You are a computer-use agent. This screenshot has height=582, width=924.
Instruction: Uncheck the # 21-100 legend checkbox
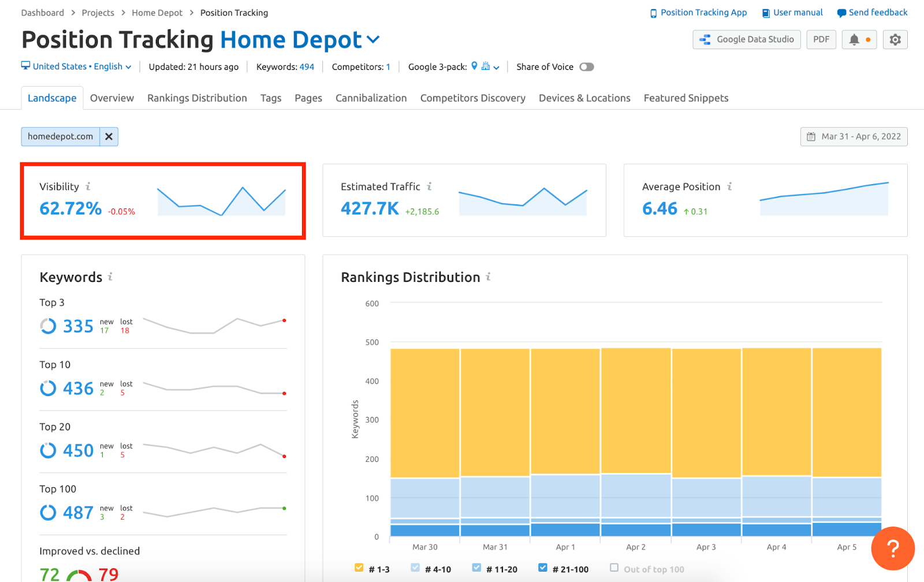[542, 568]
